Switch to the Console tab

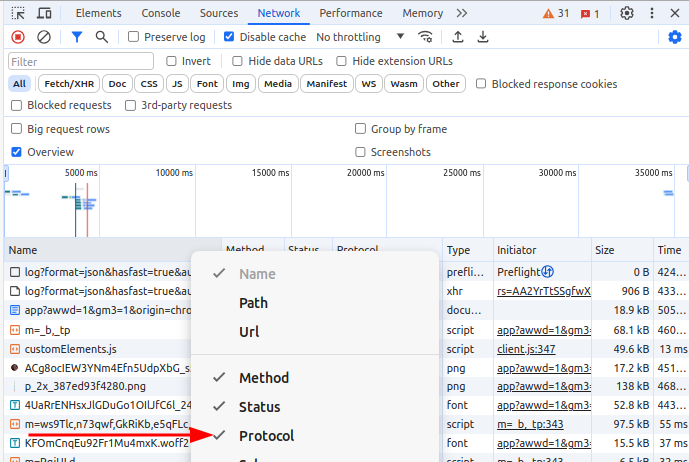(x=160, y=13)
